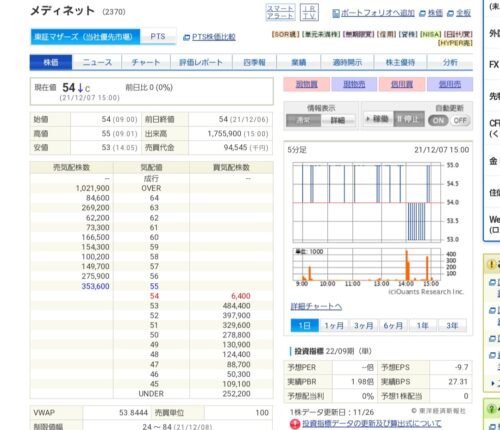The image size is (500, 430).
Task: Switch to the PTS market tab
Action: pos(158,36)
